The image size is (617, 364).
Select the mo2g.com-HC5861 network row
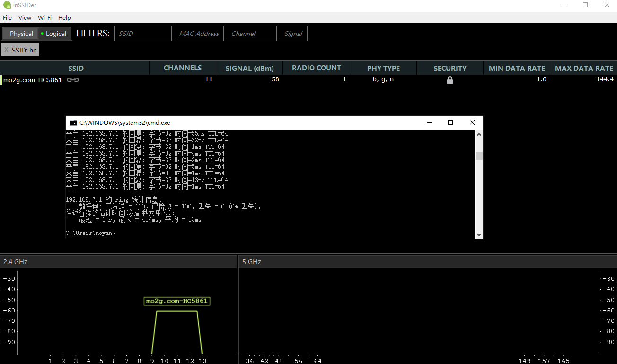[308, 80]
